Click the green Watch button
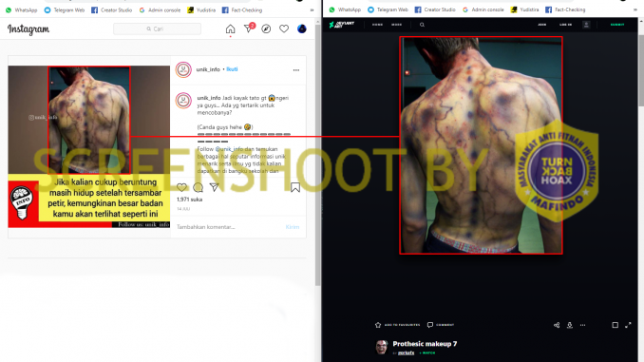 pos(428,352)
